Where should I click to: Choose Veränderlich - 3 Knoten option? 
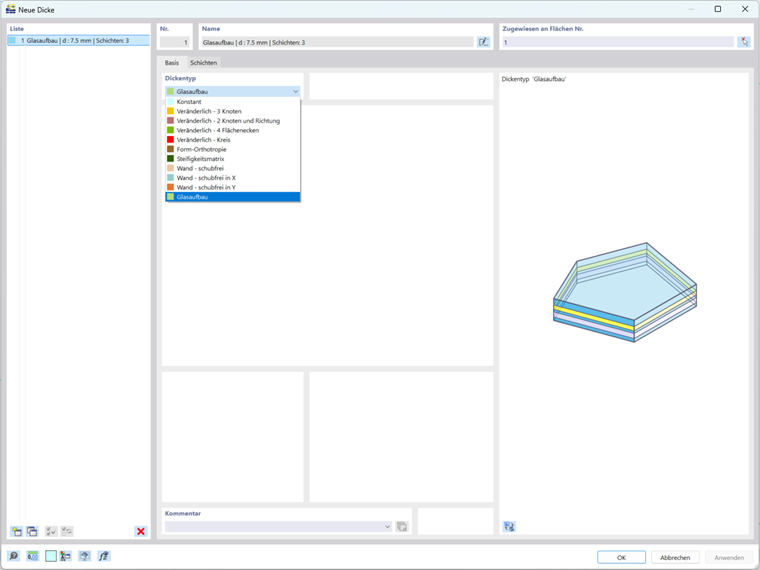click(x=233, y=111)
